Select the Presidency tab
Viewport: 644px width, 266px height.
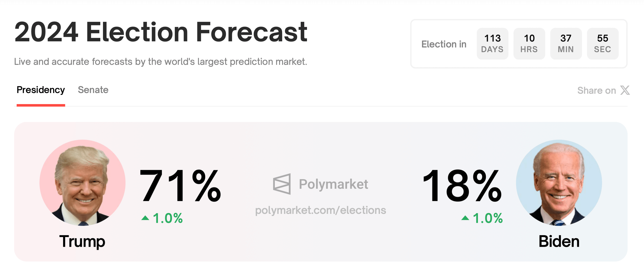click(41, 90)
